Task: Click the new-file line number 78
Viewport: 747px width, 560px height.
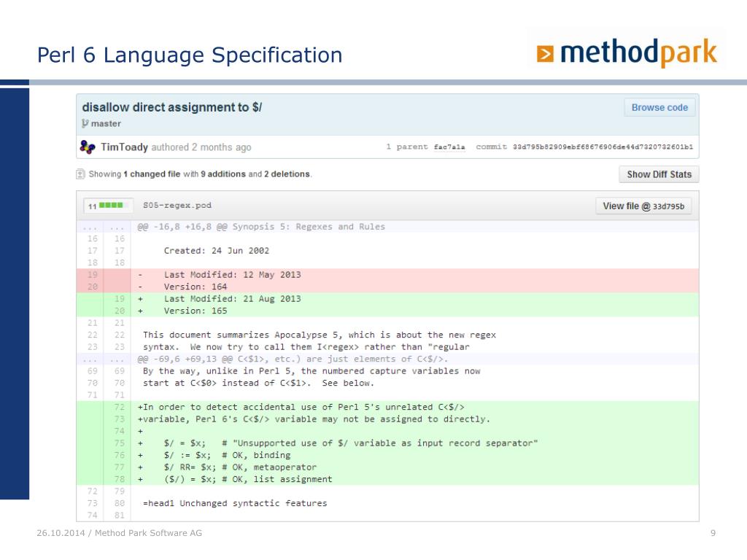Action: [x=119, y=479]
